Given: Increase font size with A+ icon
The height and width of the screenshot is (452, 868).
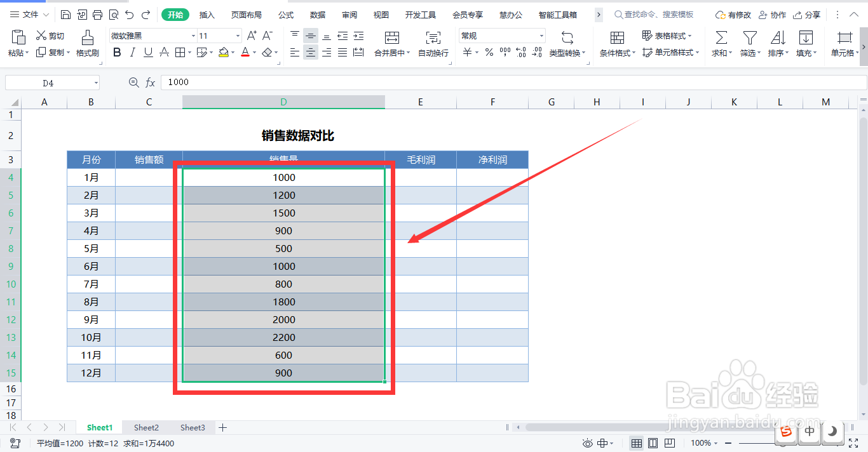Looking at the screenshot, I should coord(252,36).
